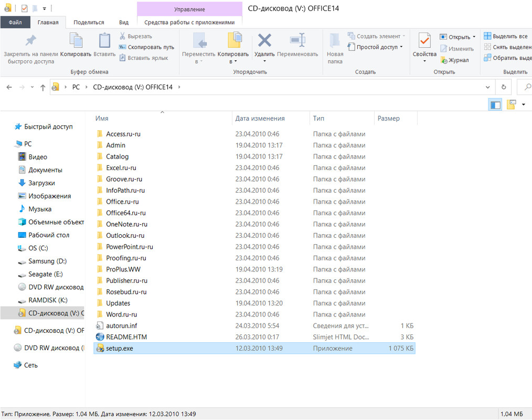Screen dimensions: 532x420
Task: Expand the Delete (Удалить) dropdown arrow
Action: (264, 61)
